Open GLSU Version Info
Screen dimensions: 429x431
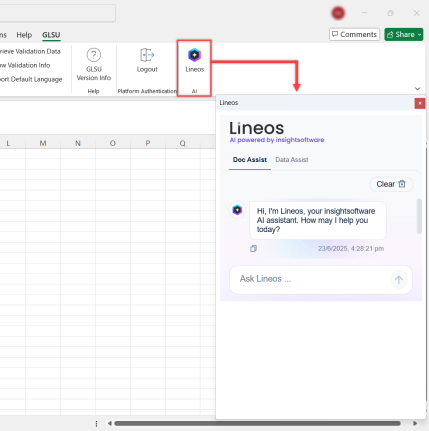[x=94, y=65]
